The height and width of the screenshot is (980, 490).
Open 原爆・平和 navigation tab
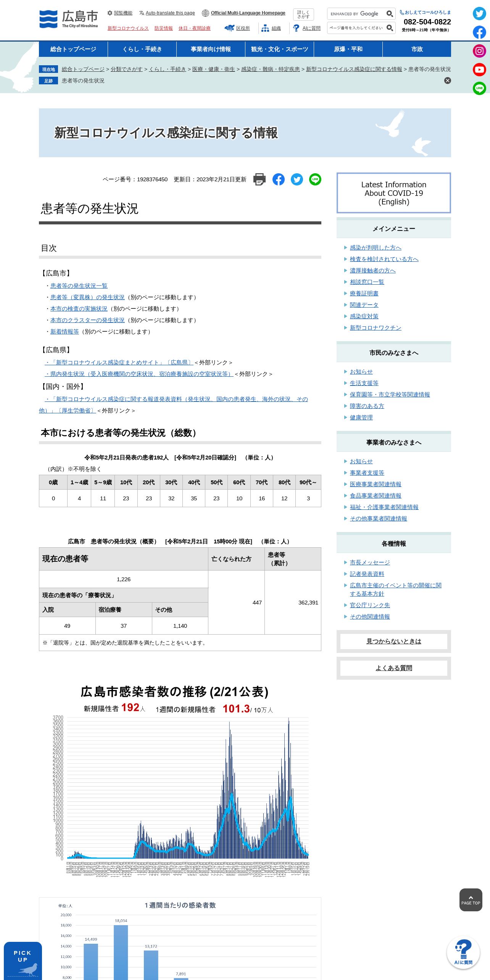tap(348, 49)
